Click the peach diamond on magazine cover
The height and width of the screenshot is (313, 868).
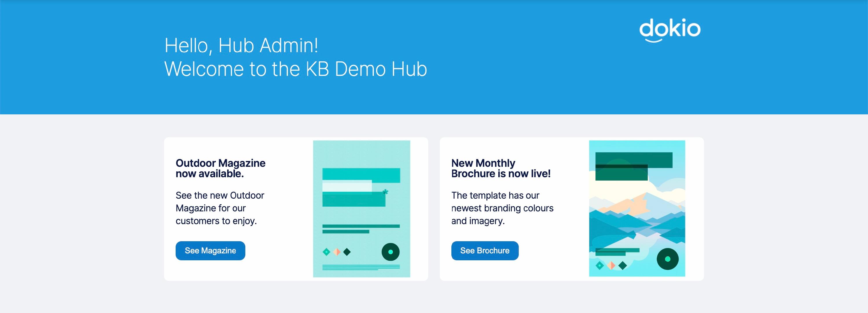[x=336, y=252]
